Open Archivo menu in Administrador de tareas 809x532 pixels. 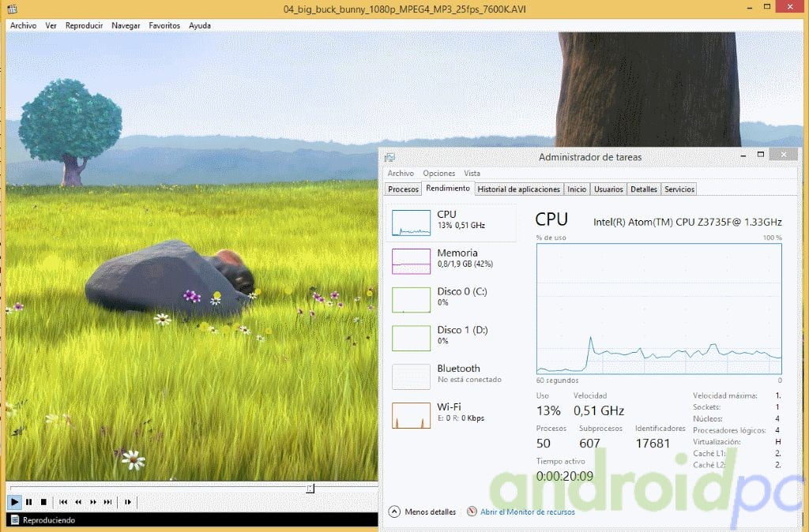pos(401,173)
